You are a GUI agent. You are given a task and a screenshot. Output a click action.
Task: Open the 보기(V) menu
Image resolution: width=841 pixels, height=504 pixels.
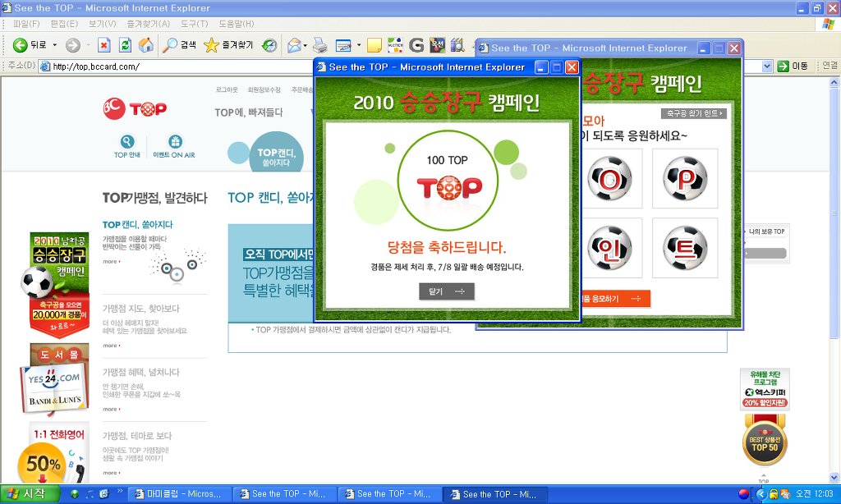coord(103,24)
